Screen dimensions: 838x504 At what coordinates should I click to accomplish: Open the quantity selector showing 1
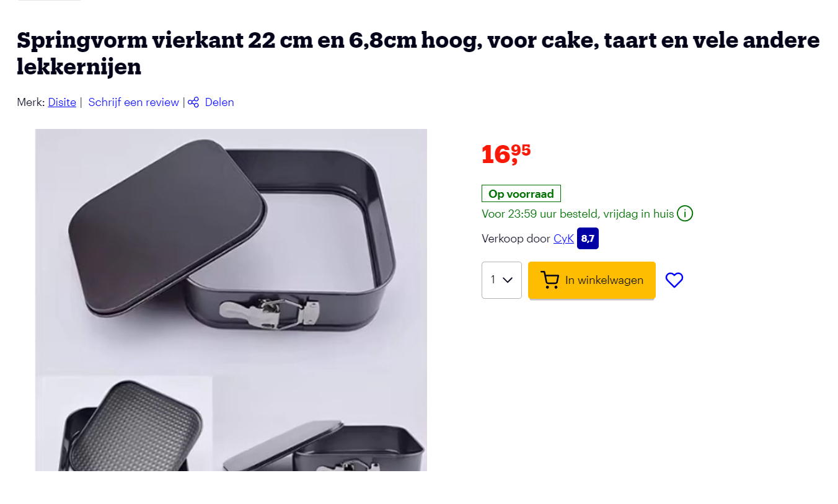pos(501,280)
